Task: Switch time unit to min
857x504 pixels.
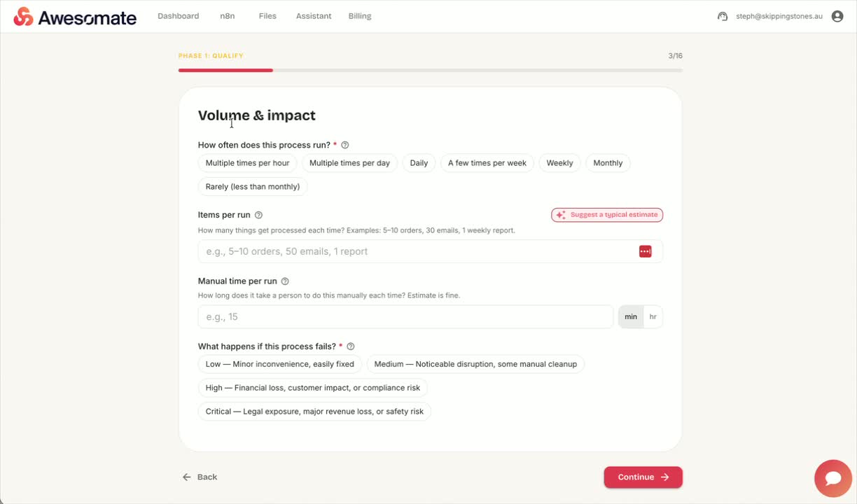Action: (x=631, y=317)
